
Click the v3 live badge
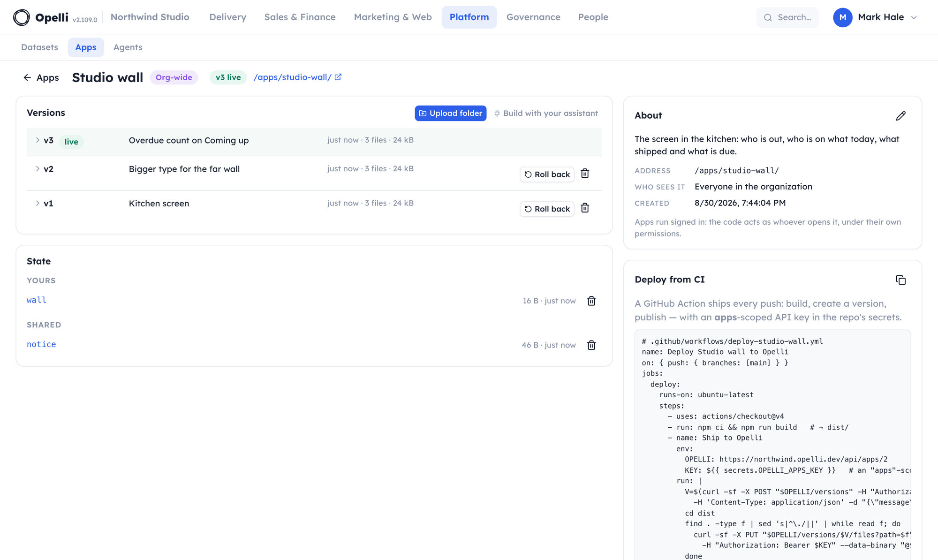coord(228,77)
